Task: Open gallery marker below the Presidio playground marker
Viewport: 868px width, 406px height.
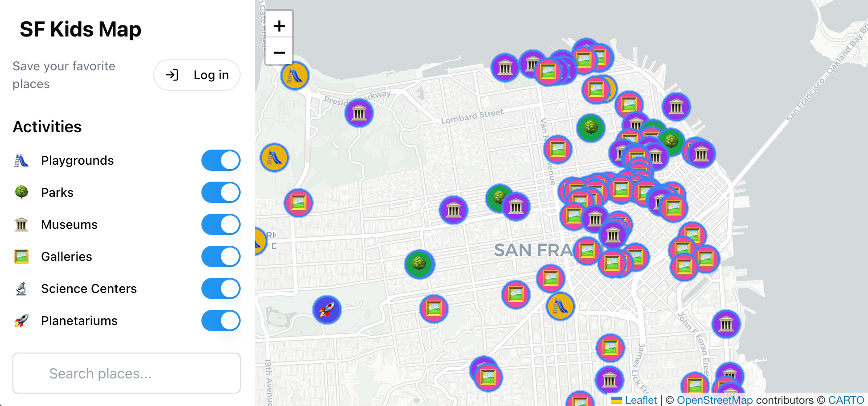Action: pos(299,203)
